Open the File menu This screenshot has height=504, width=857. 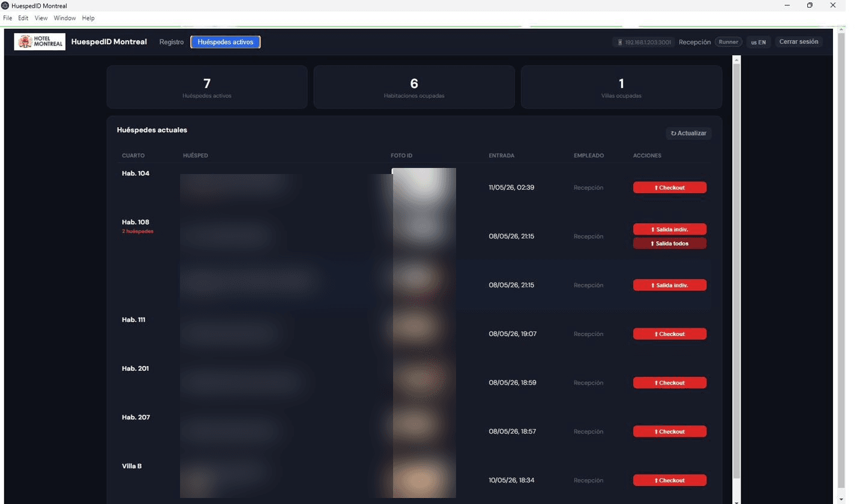point(7,18)
